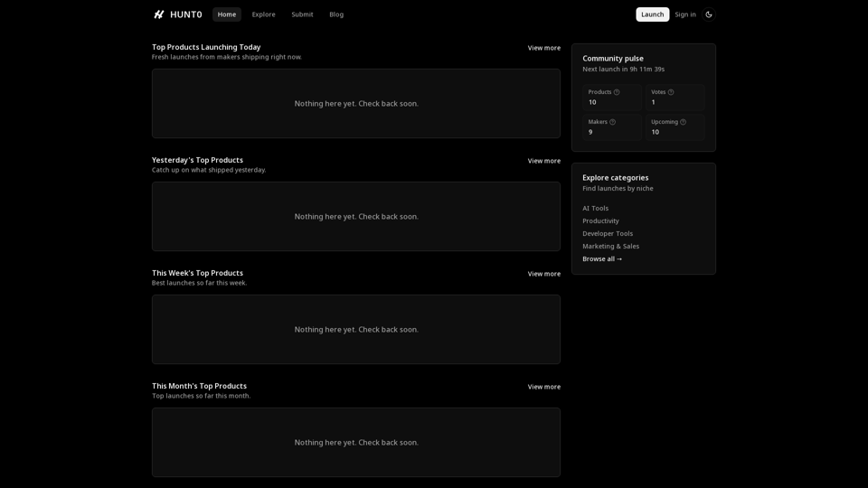This screenshot has width=868, height=488.
Task: Click the Votes stat help icon
Action: pos(670,92)
